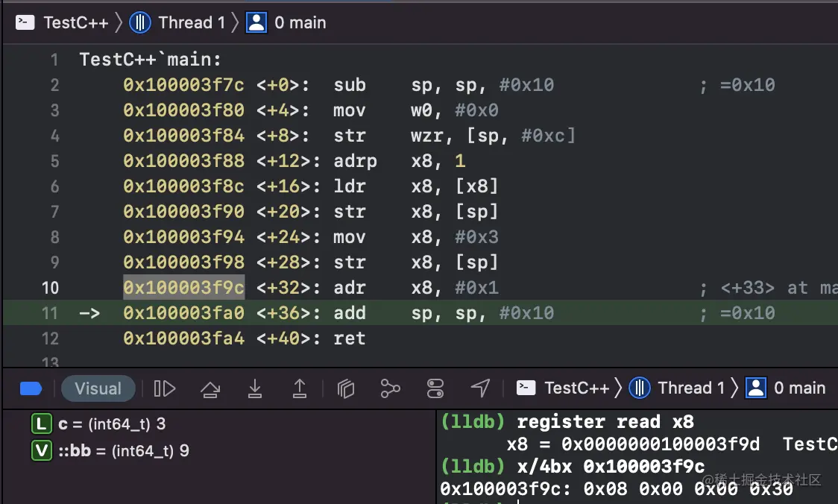Click the frame person icon in debug bar

click(756, 388)
